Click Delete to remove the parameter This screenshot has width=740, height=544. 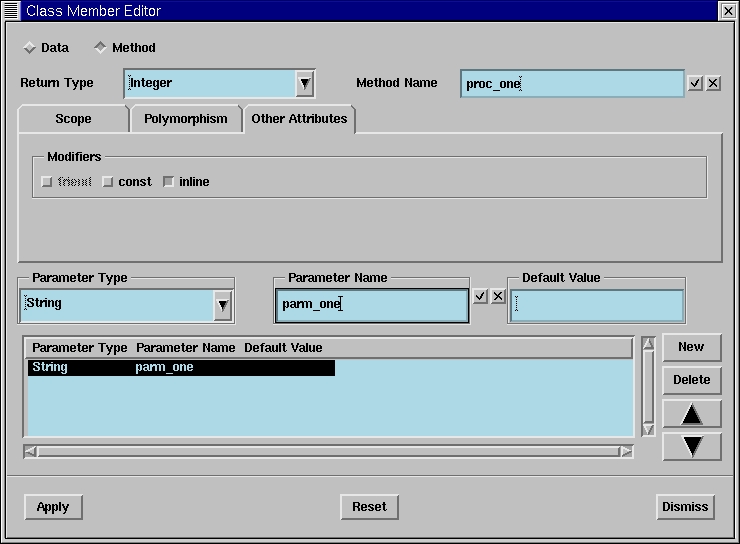(x=691, y=380)
